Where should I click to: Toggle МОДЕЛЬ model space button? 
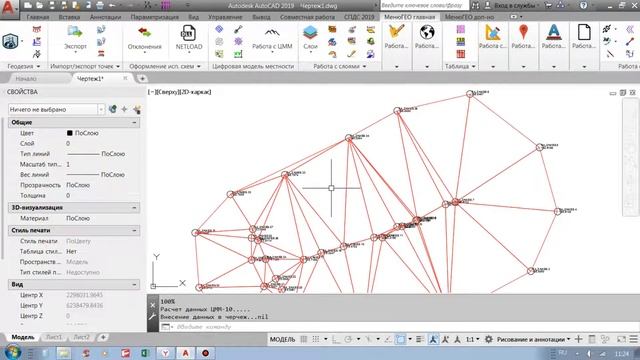point(282,339)
